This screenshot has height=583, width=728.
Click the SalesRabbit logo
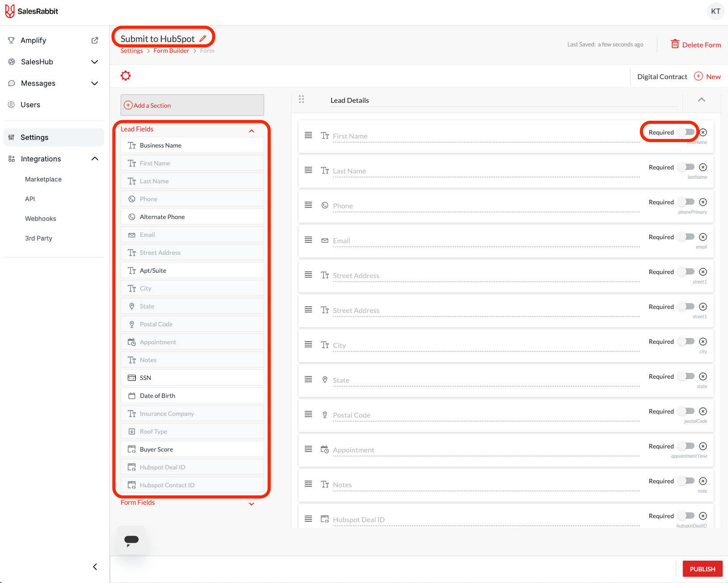click(32, 11)
